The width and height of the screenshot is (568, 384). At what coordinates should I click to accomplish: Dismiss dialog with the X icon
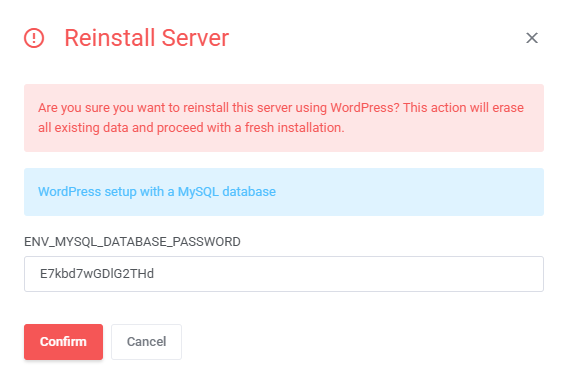532,38
